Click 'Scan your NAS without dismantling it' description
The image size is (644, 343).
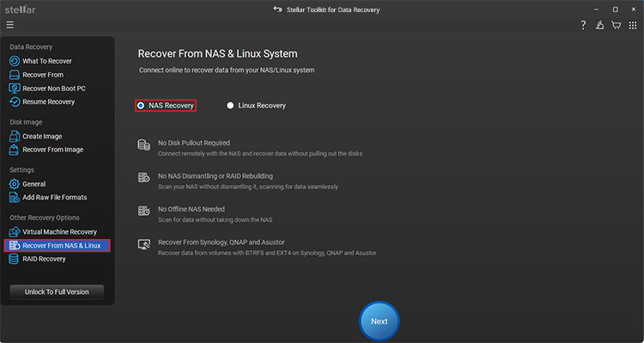pyautogui.click(x=248, y=187)
